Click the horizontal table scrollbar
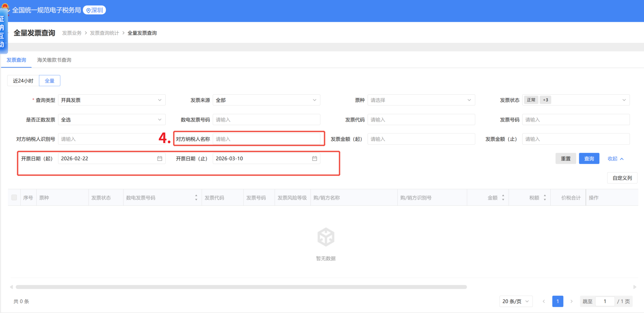The image size is (644, 313). click(241, 287)
